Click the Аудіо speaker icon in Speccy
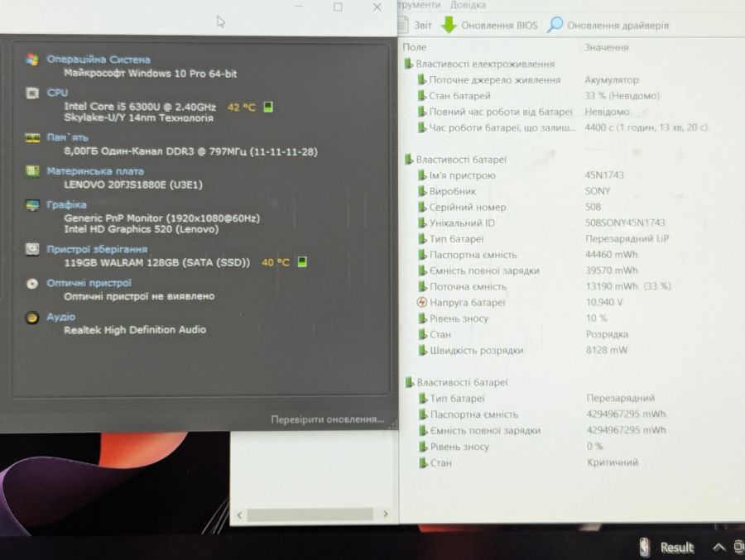745x560 pixels. click(31, 318)
